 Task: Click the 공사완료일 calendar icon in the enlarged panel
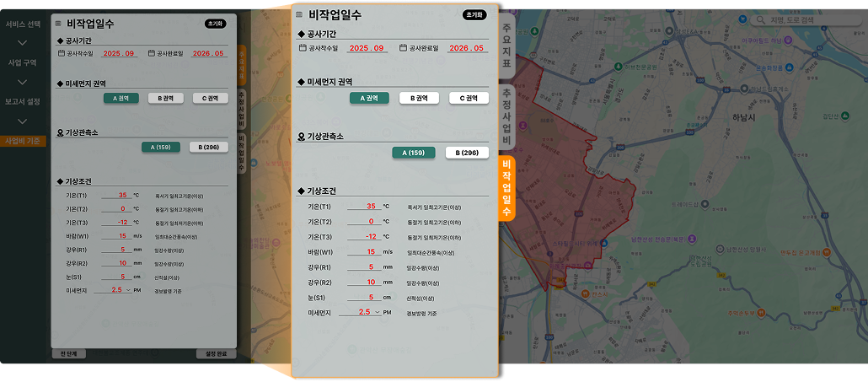click(x=403, y=48)
